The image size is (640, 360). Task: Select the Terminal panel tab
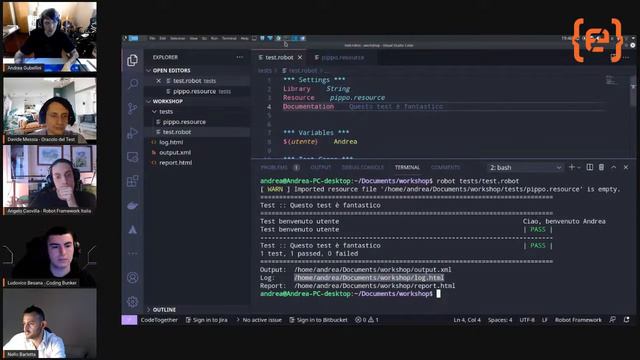pos(407,167)
